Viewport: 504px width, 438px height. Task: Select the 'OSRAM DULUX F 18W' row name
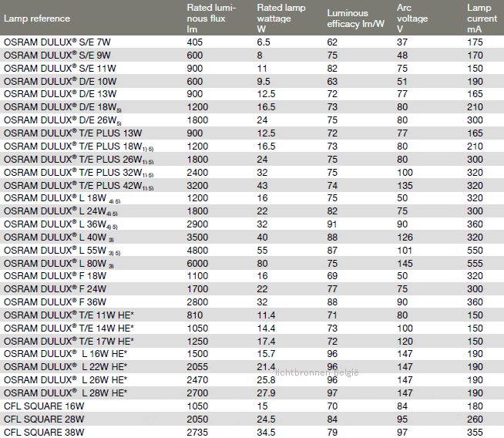click(x=55, y=276)
